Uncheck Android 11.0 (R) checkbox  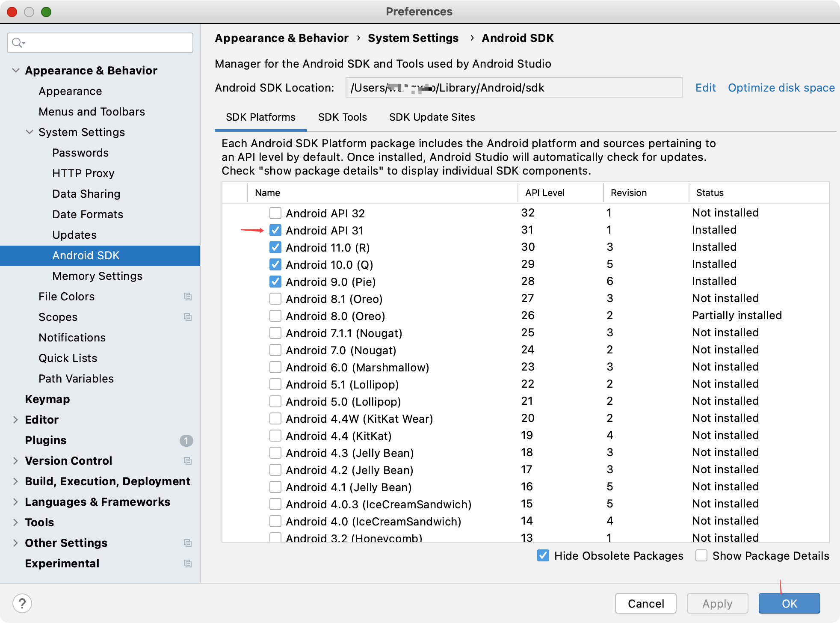pos(275,247)
